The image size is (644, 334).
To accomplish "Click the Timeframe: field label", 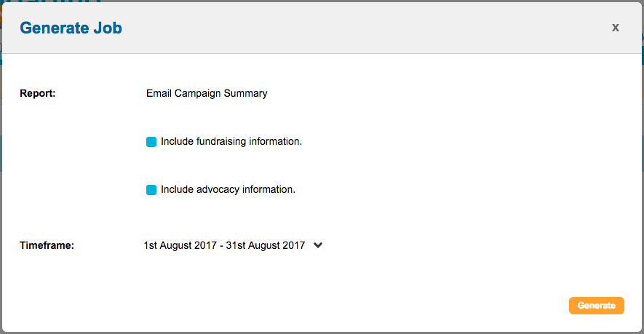I will pyautogui.click(x=47, y=245).
